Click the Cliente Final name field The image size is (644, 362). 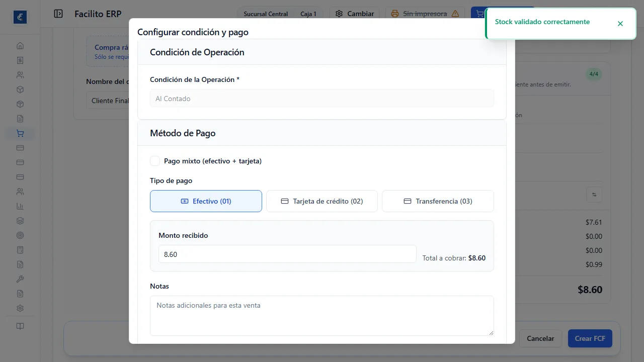click(108, 101)
